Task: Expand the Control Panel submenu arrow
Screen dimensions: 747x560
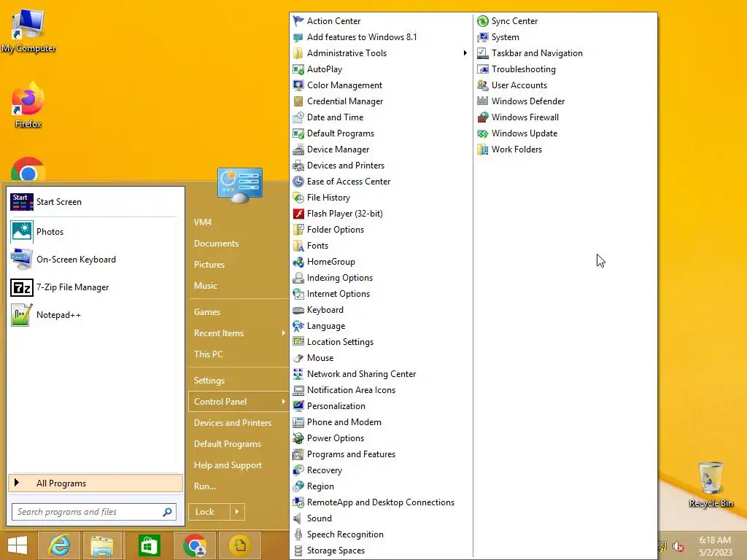Action: tap(284, 402)
